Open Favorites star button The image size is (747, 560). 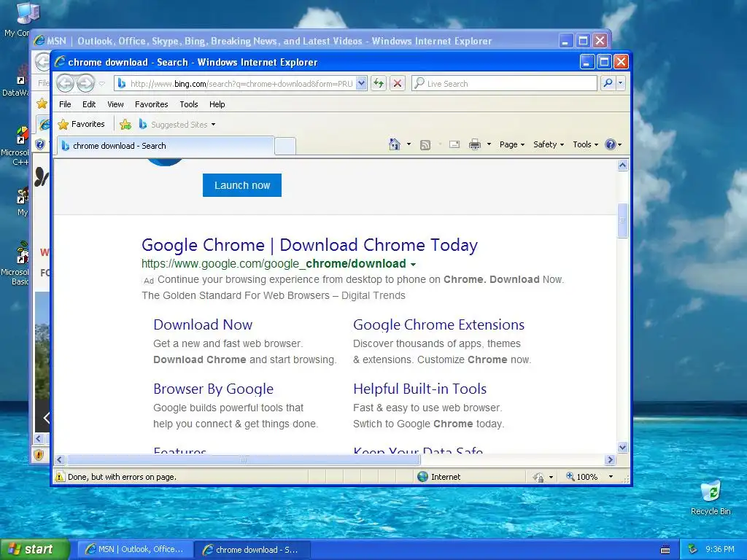[81, 124]
